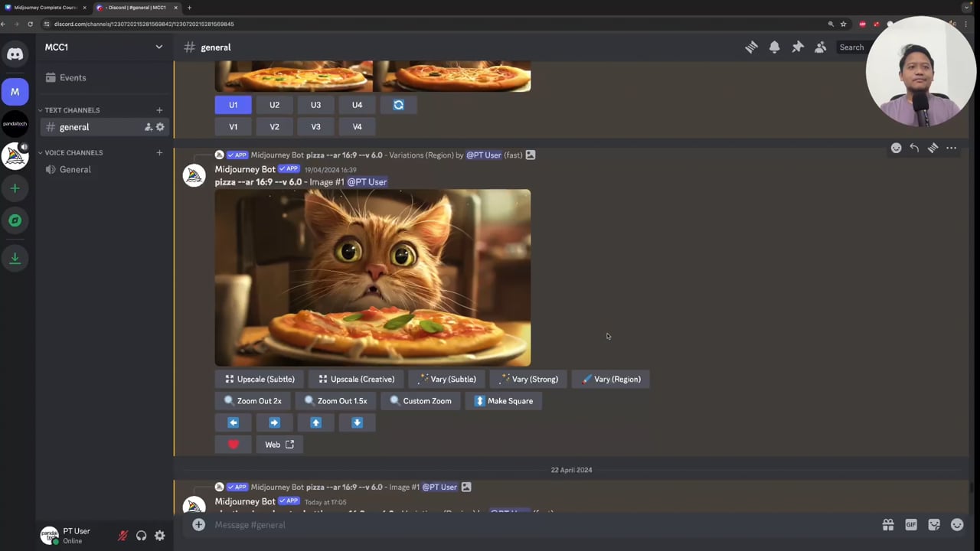This screenshot has height=551, width=980.
Task: Click the V1 variation button
Action: (x=233, y=127)
